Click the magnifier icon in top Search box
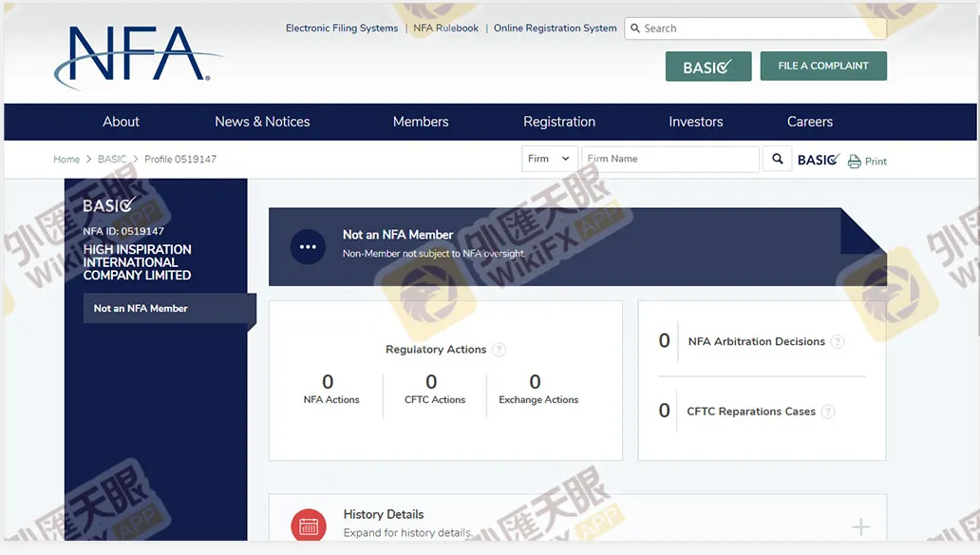The image size is (980, 555). pyautogui.click(x=635, y=29)
